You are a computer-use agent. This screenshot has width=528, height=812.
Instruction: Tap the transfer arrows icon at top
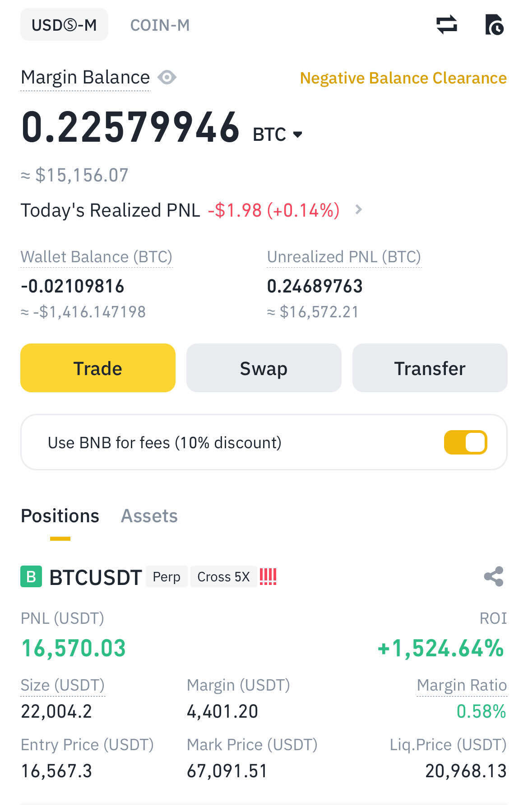446,24
